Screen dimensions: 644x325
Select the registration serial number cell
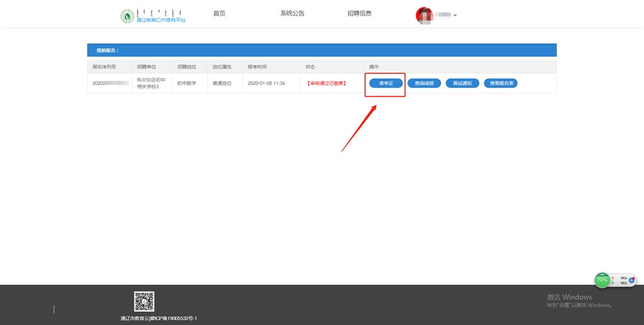(x=108, y=83)
